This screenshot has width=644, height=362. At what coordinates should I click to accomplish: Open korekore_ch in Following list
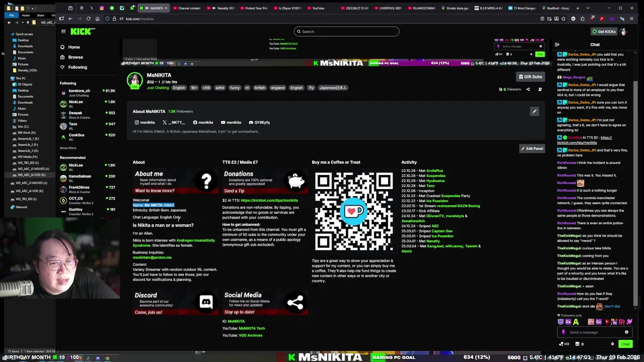pyautogui.click(x=87, y=93)
